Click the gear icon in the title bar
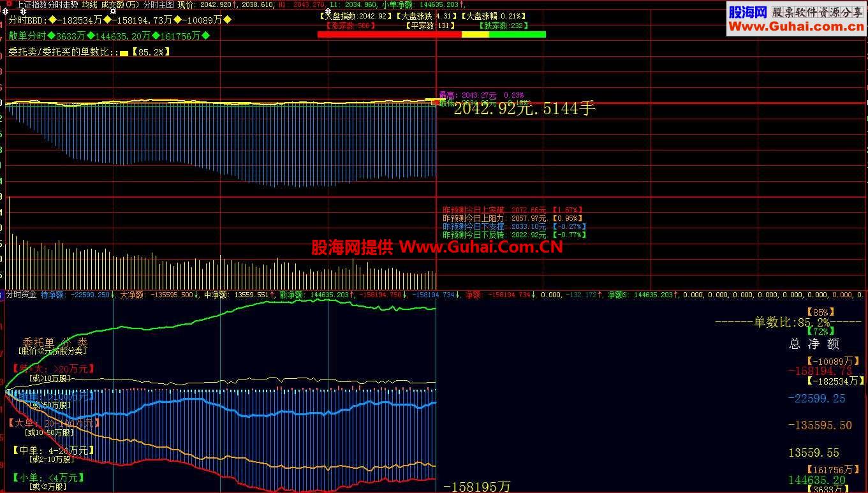Viewport: 868px width, 493px height. [x=113, y=11]
